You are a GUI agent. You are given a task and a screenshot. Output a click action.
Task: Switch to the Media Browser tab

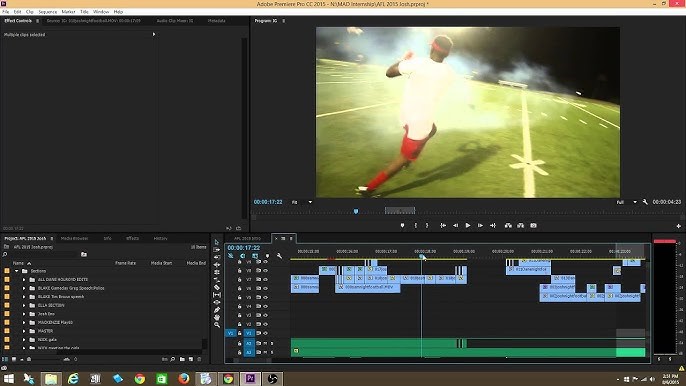[74, 239]
